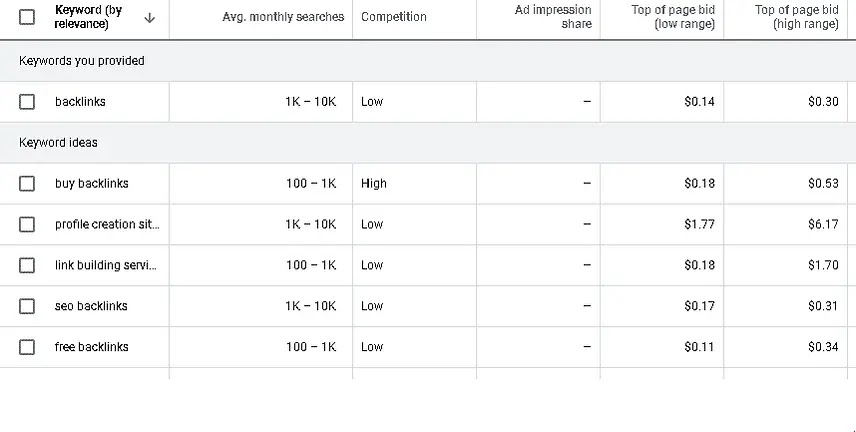856x432 pixels.
Task: Sort by Top of page bid (high range)
Action: (x=796, y=17)
